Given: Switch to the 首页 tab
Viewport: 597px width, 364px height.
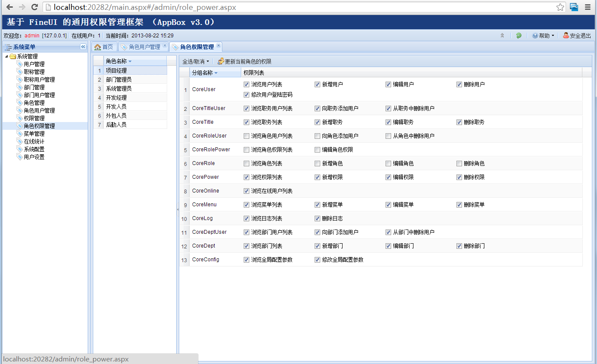Looking at the screenshot, I should pyautogui.click(x=104, y=47).
